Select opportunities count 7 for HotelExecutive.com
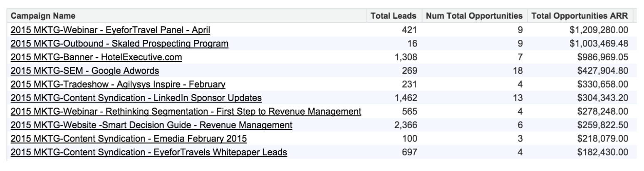This screenshot has height=171, width=644. [x=520, y=57]
